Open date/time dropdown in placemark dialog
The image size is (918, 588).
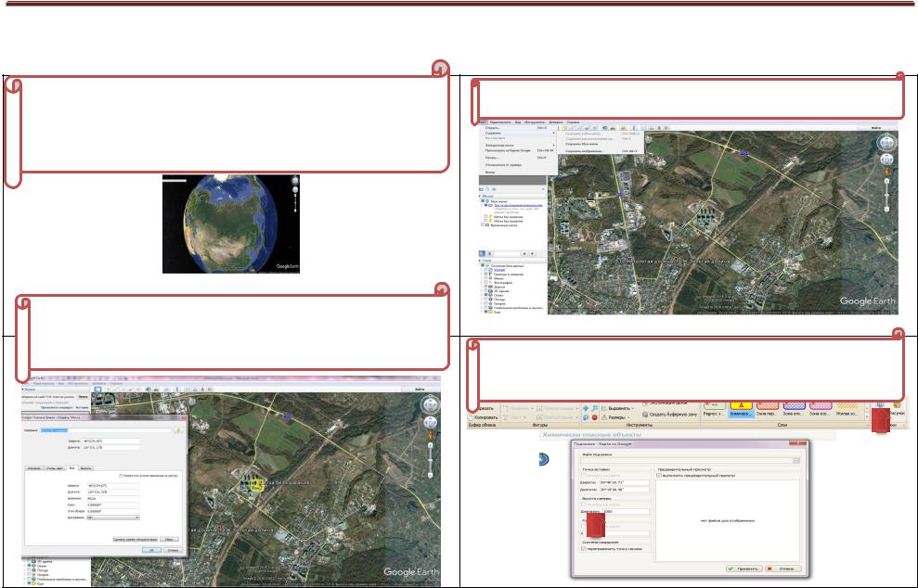pyautogui.click(x=113, y=518)
